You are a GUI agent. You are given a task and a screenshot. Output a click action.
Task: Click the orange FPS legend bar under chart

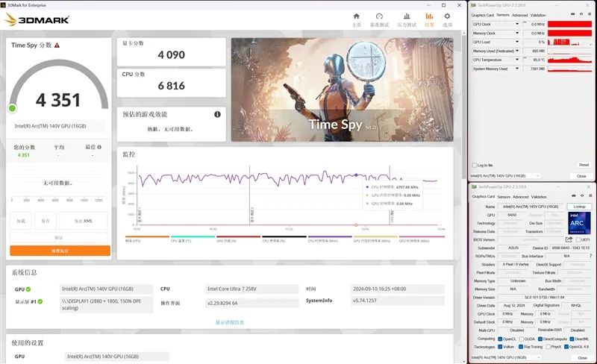point(147,236)
